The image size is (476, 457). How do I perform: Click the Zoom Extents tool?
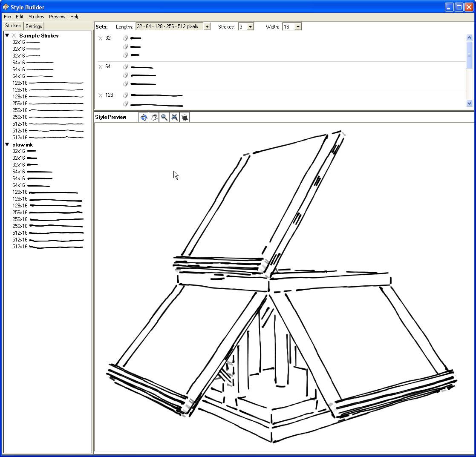pyautogui.click(x=175, y=117)
